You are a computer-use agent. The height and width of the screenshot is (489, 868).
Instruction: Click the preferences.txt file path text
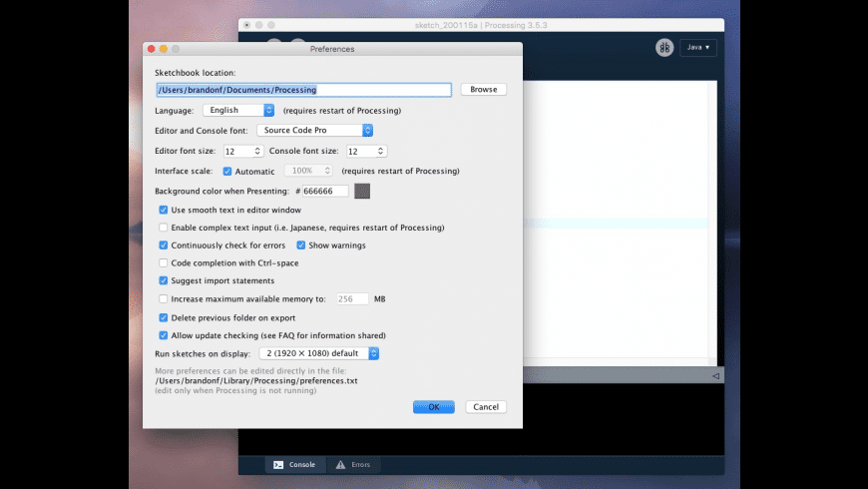coord(256,381)
